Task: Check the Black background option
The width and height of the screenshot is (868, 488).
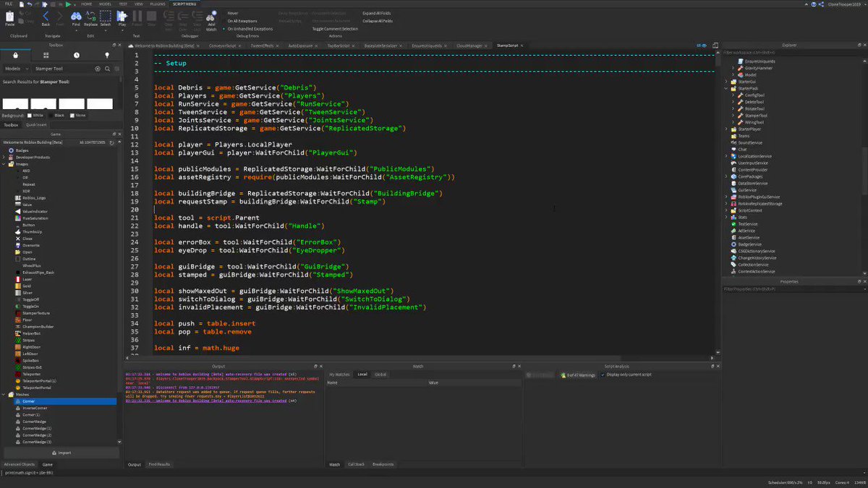Action: (x=56, y=115)
